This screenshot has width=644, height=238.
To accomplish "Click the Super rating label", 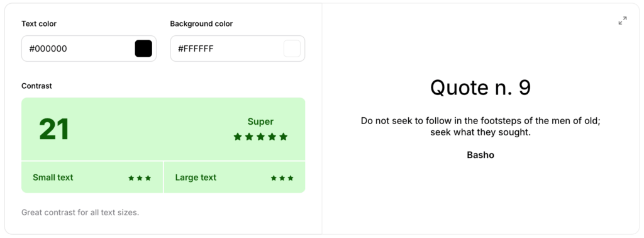I will [260, 122].
